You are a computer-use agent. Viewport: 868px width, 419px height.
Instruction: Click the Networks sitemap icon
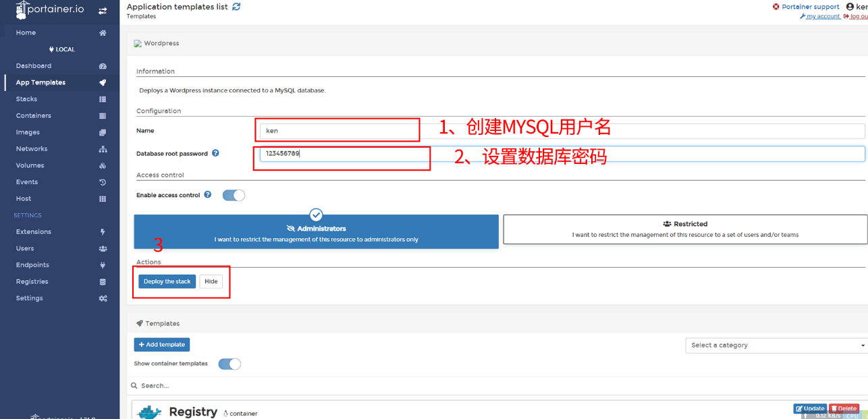coord(103,149)
